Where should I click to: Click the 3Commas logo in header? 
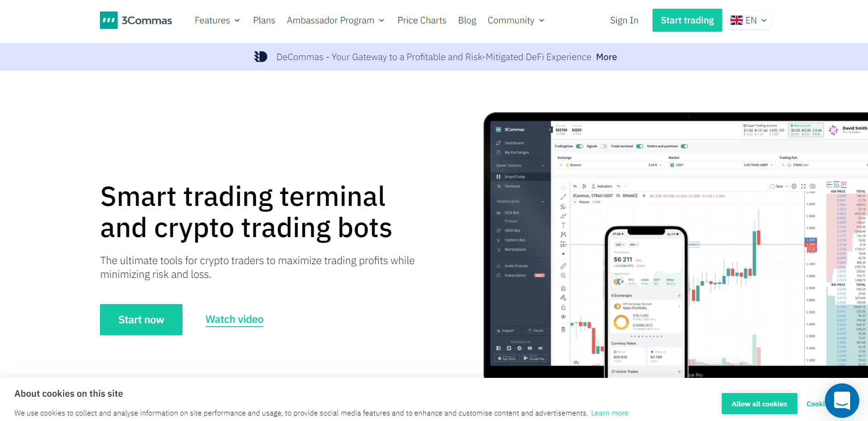coord(136,20)
